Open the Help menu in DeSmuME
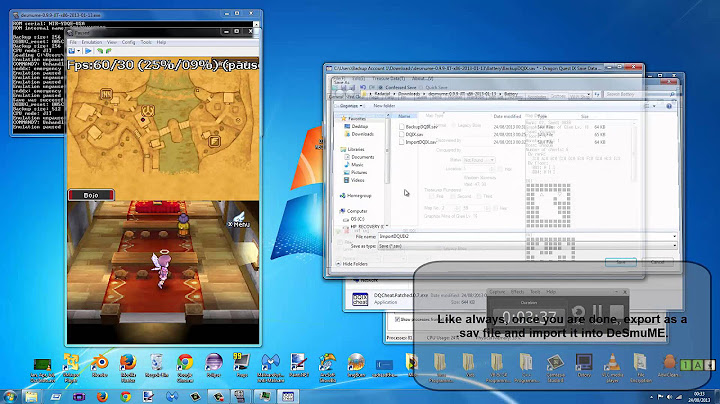The image size is (720, 404). (161, 42)
